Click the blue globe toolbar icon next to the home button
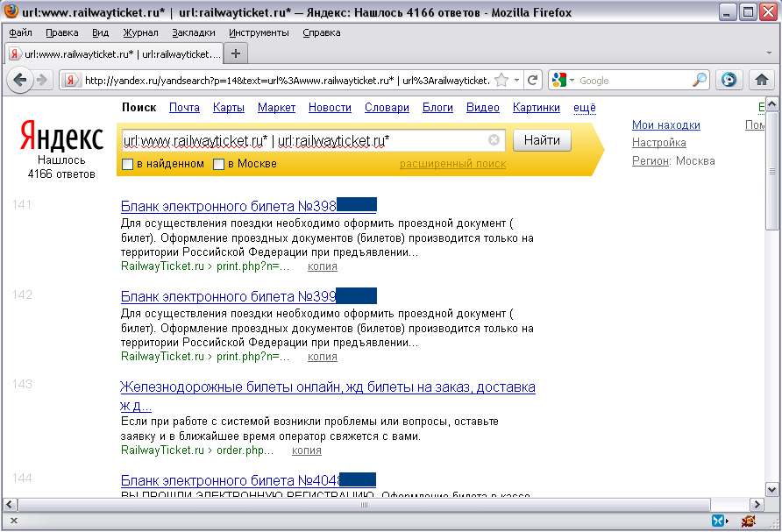782x532 pixels. 729,80
